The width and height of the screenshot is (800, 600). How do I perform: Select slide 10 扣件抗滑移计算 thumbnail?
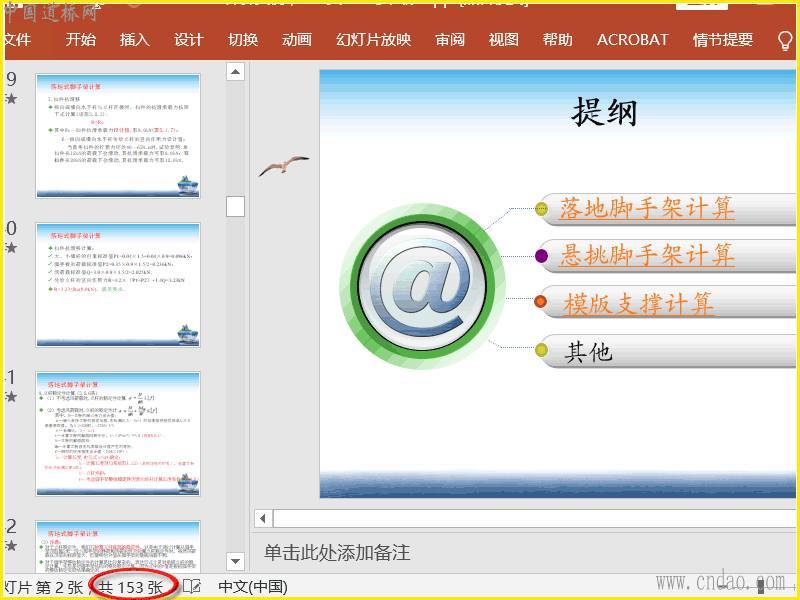[118, 285]
